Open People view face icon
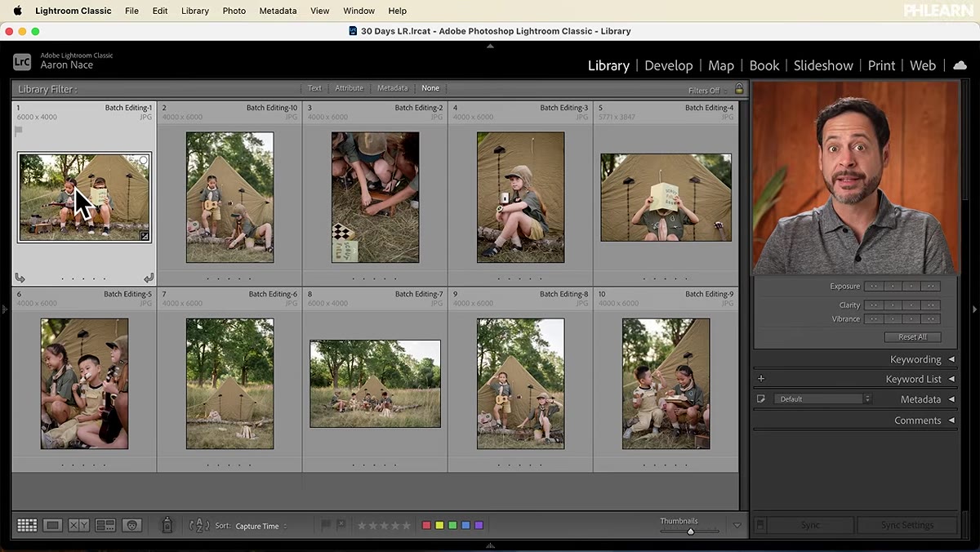980x552 pixels. (x=132, y=526)
